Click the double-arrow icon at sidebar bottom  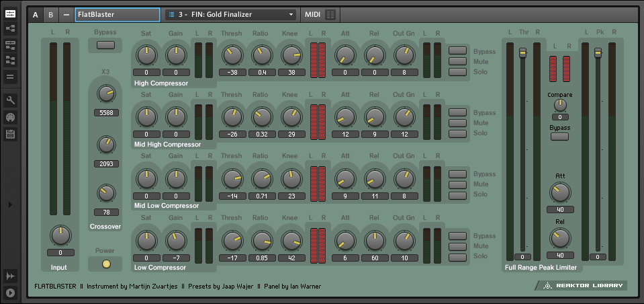(10, 276)
